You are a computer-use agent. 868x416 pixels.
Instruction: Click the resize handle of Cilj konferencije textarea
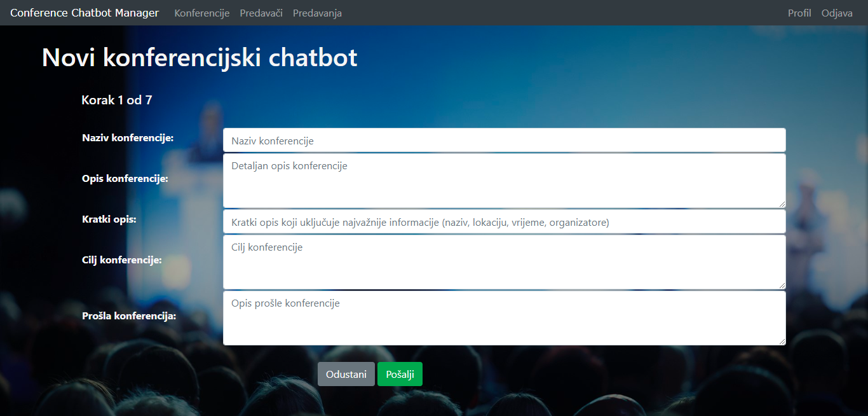point(782,285)
